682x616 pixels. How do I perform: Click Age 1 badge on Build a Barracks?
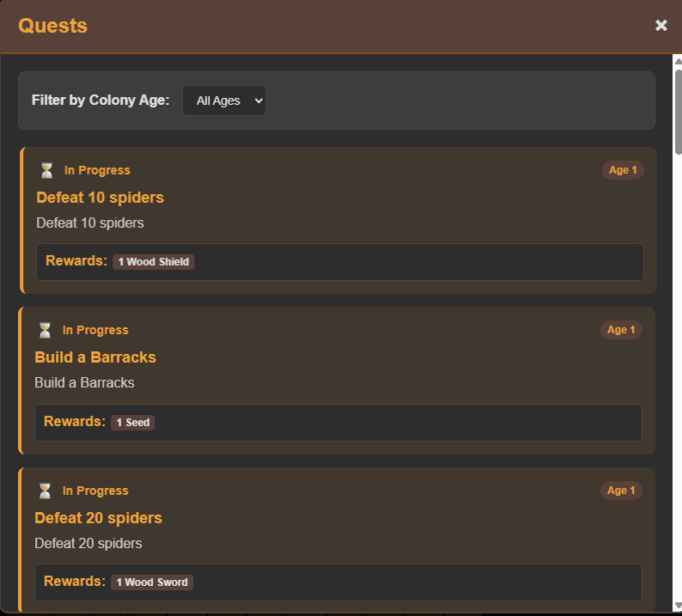pyautogui.click(x=621, y=330)
